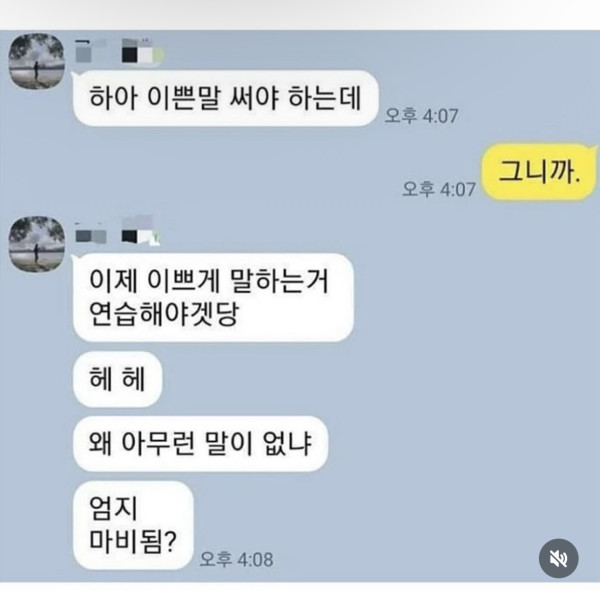This screenshot has height=591, width=600.
Task: Unmute the video using the speaker icon
Action: (558, 558)
